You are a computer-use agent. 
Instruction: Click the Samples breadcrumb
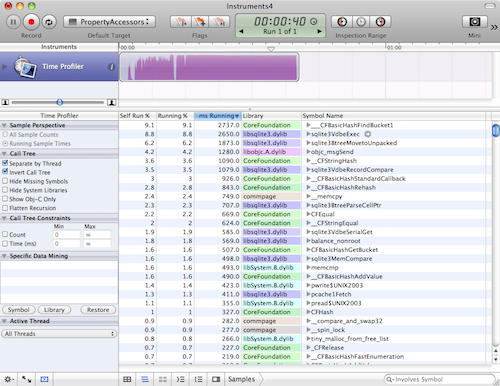(x=241, y=379)
